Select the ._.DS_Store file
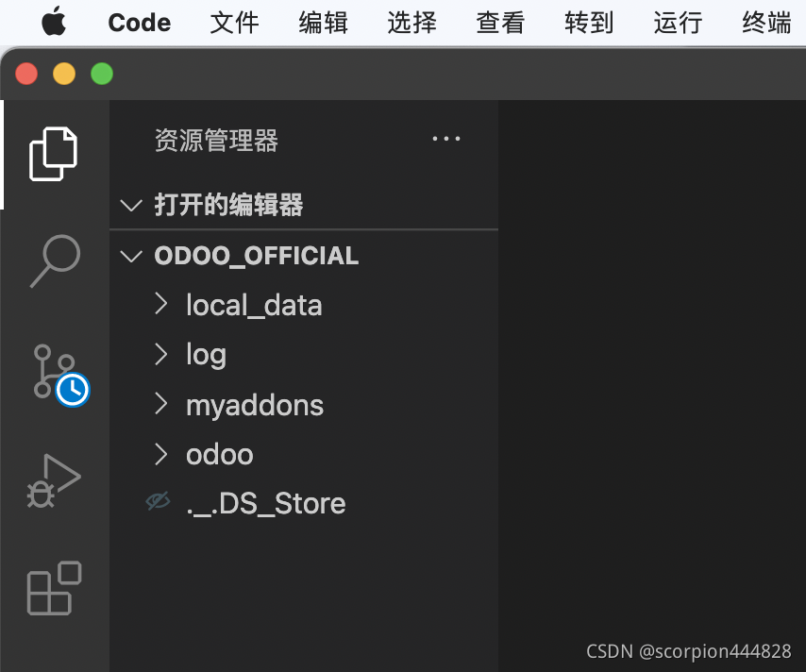 click(x=266, y=503)
